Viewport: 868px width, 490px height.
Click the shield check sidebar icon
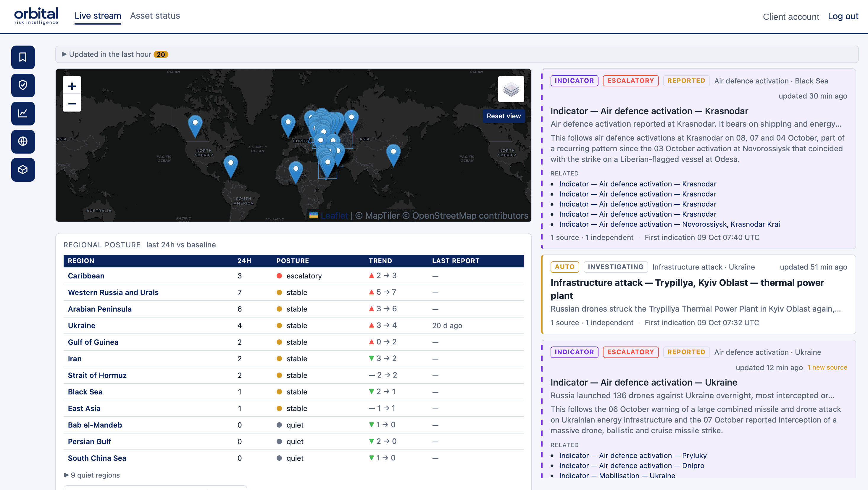tap(23, 85)
